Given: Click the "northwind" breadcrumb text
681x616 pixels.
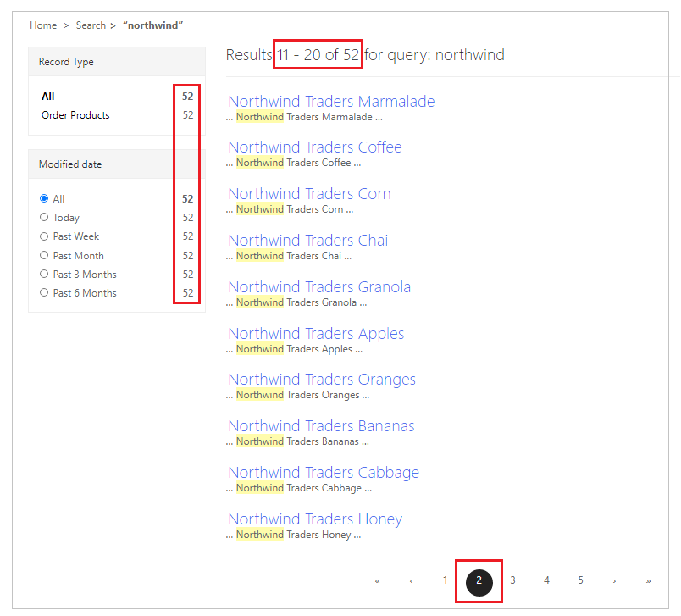Looking at the screenshot, I should point(152,25).
